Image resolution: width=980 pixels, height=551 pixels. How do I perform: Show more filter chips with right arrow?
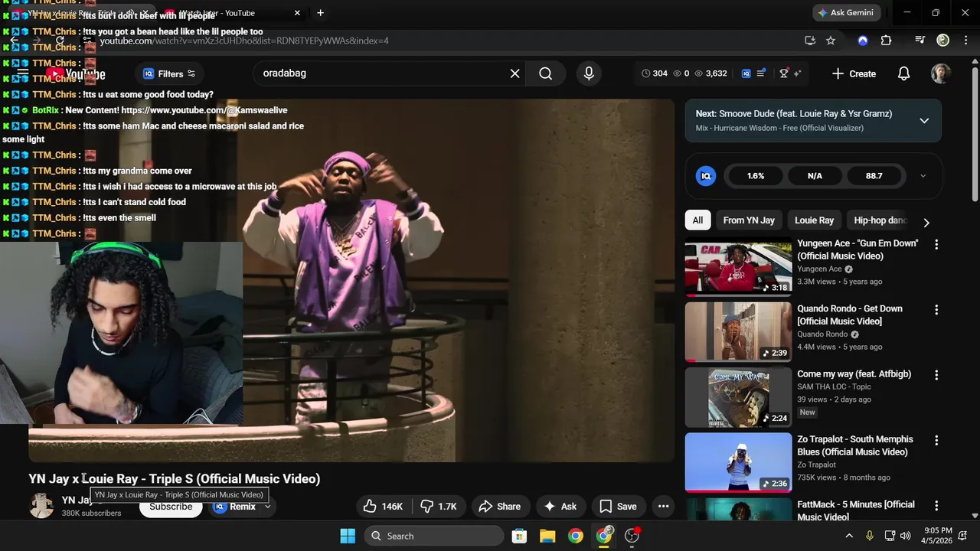pos(926,223)
